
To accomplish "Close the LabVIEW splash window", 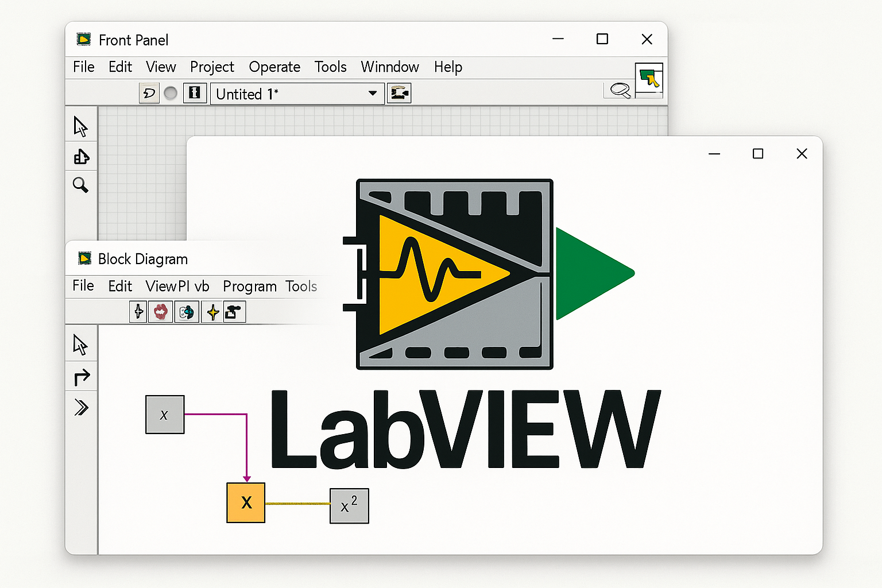I will coord(802,154).
